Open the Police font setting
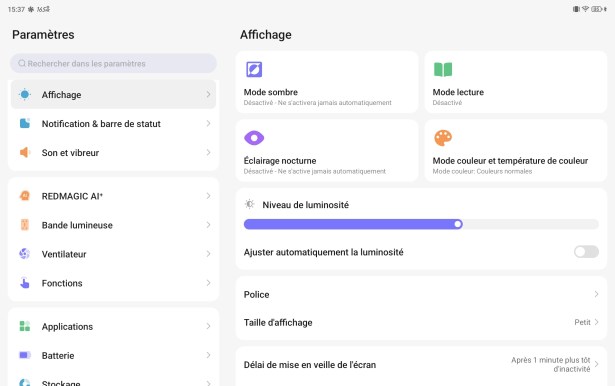 point(421,294)
